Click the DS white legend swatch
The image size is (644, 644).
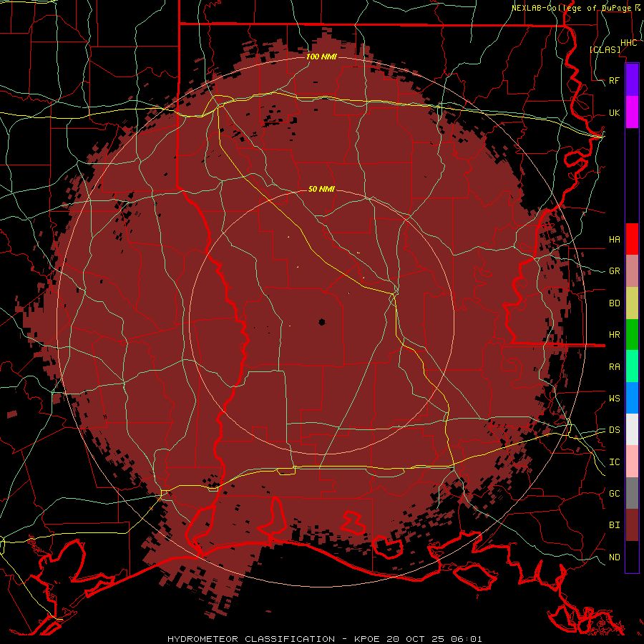632,429
